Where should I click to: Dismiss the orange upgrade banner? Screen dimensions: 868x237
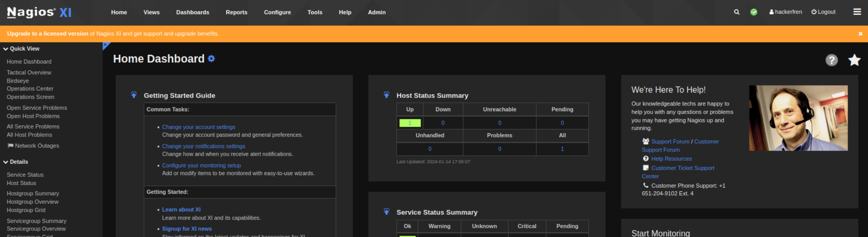[x=860, y=34]
